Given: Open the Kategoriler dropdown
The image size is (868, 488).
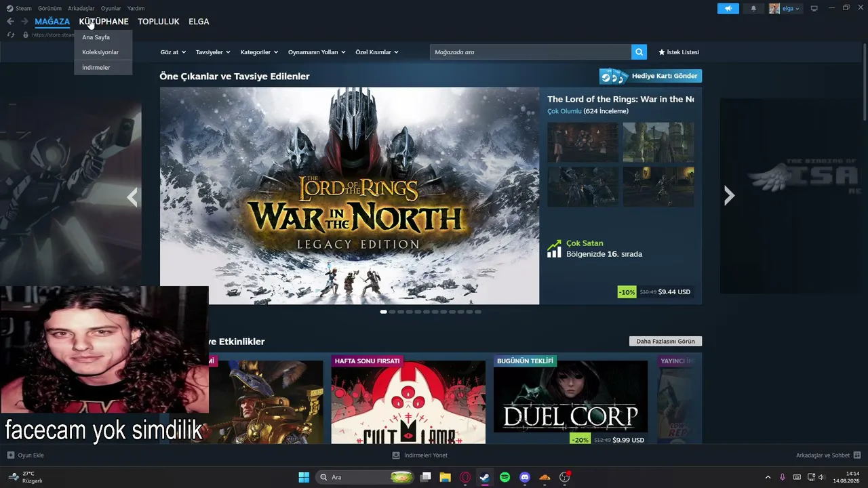Looking at the screenshot, I should (259, 52).
